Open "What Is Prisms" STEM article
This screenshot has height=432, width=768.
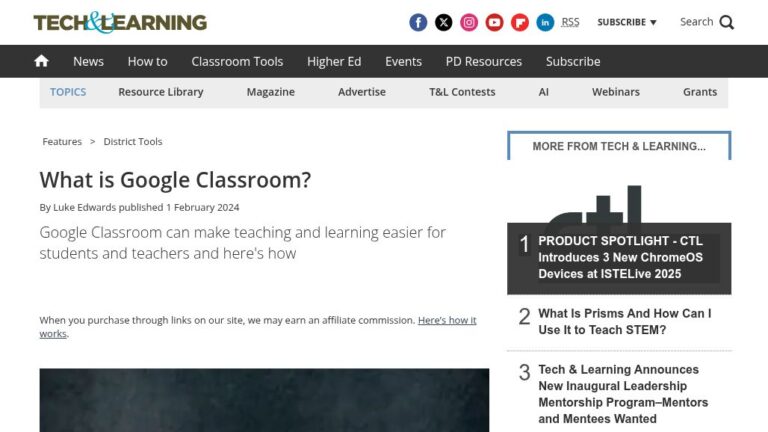[x=624, y=321]
